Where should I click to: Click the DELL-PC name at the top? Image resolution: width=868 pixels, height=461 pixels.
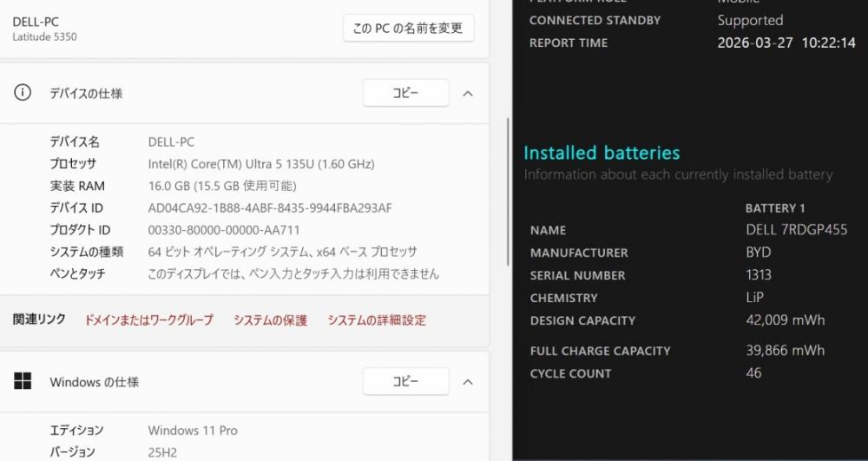coord(36,22)
